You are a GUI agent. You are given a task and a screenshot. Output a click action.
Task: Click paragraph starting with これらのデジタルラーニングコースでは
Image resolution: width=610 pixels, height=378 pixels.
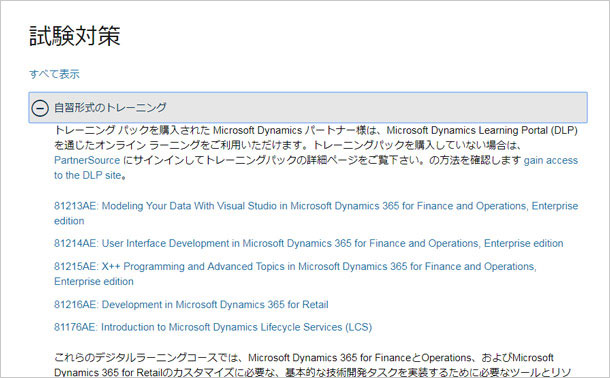pyautogui.click(x=312, y=365)
